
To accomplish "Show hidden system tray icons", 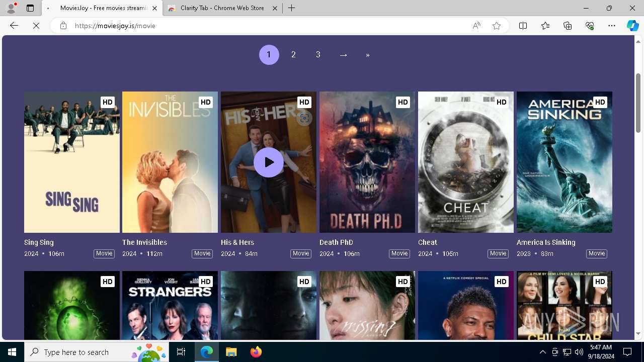I will pyautogui.click(x=542, y=352).
